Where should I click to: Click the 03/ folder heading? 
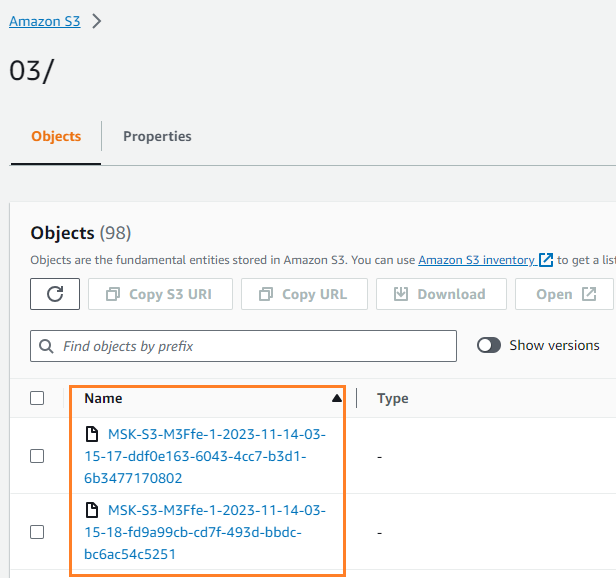tap(31, 71)
